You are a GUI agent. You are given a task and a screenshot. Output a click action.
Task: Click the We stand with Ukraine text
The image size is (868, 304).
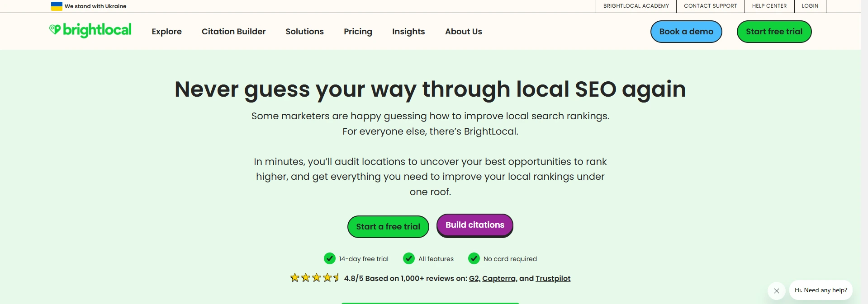tap(95, 6)
